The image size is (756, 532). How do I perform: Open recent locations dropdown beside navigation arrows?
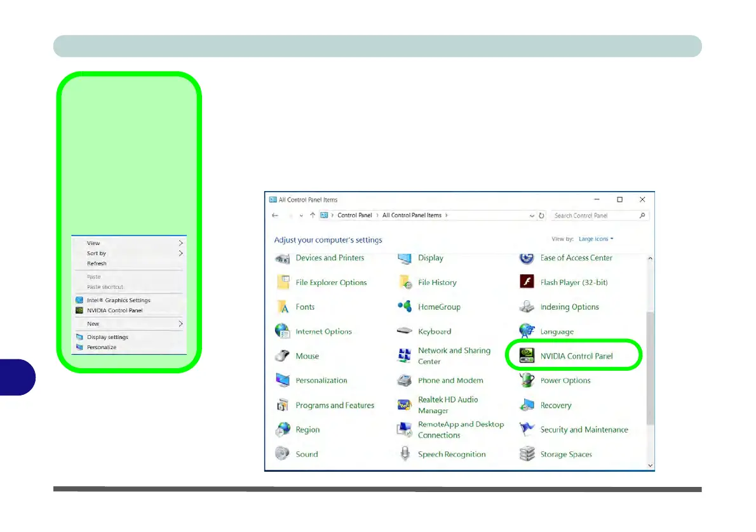pyautogui.click(x=301, y=215)
